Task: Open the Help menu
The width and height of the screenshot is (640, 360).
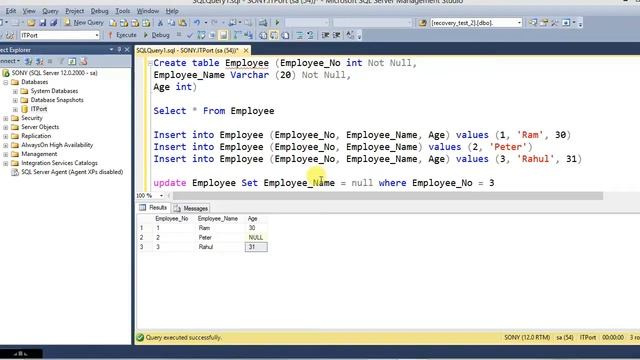Action: click(172, 11)
